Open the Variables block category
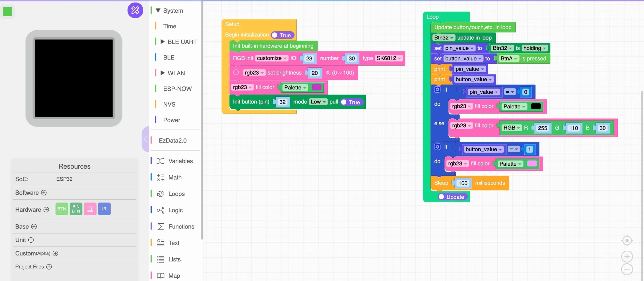The image size is (644, 281). point(180,161)
